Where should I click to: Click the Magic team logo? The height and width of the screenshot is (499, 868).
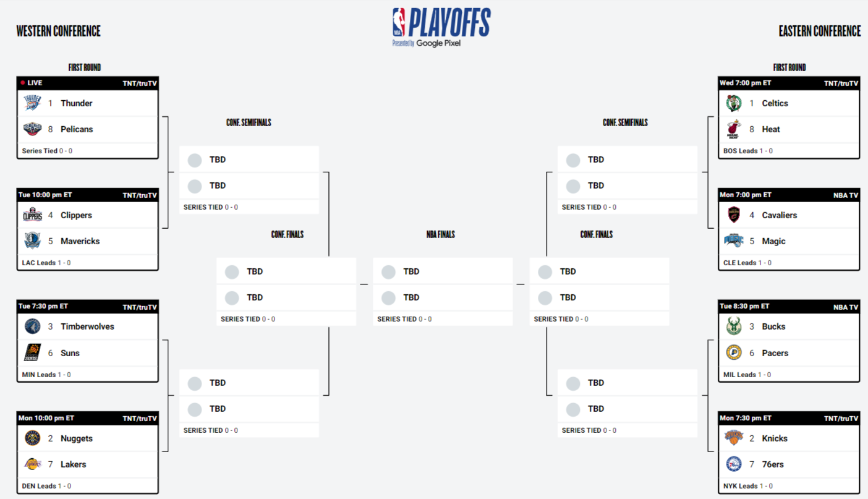tap(734, 241)
